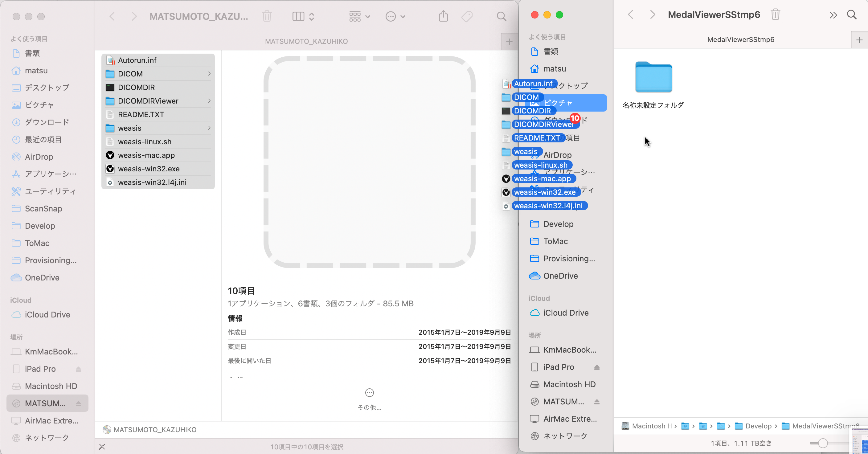Show more toolbar items in MedalViewerSStmp6 window
Screen dimensions: 868x454
(x=833, y=15)
